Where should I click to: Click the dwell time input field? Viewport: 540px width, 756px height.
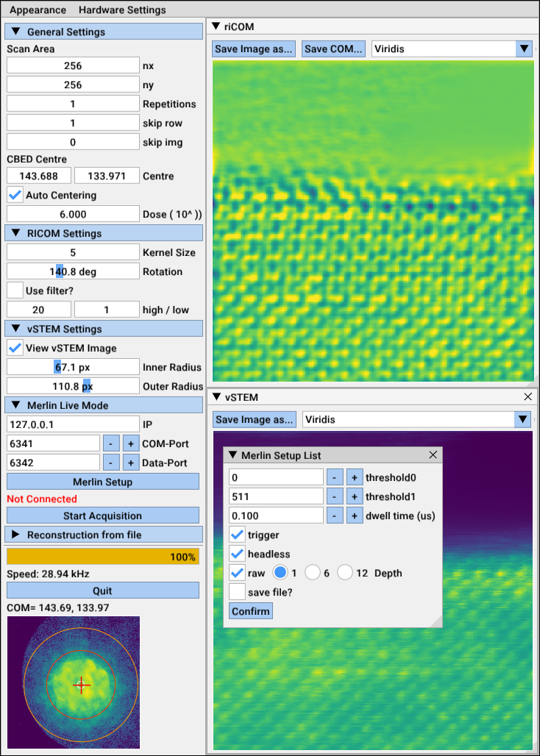coord(276,516)
